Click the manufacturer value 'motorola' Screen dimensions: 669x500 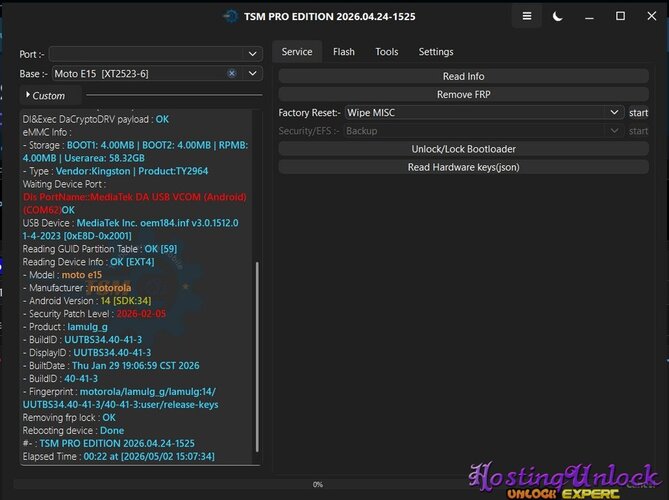[x=111, y=288]
